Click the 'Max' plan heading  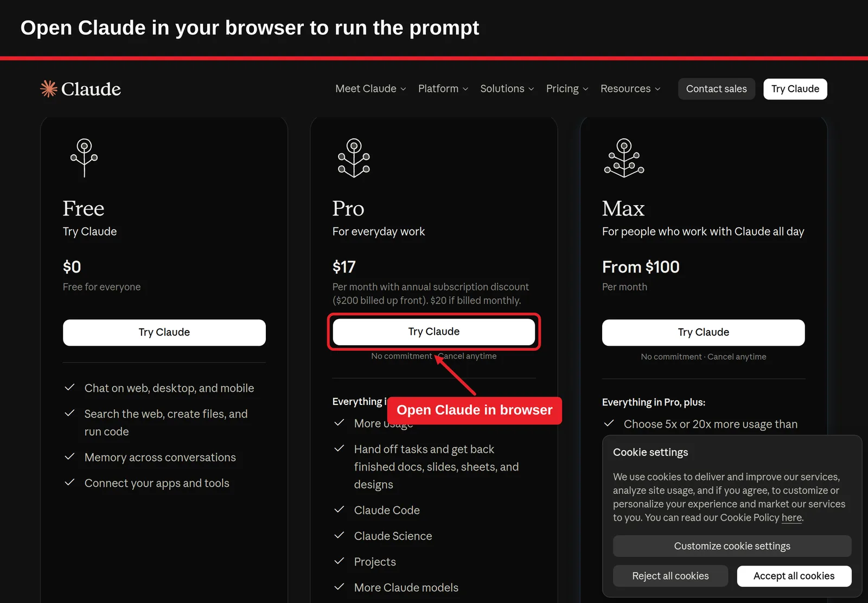coord(623,208)
